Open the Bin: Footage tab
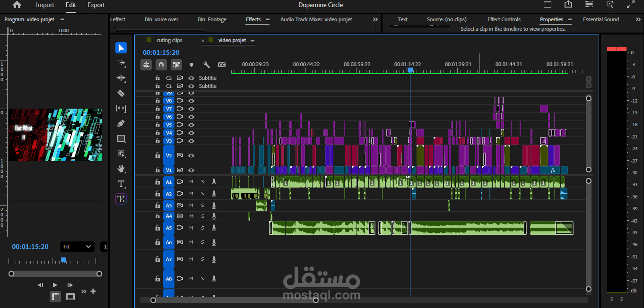The width and height of the screenshot is (644, 308). pyautogui.click(x=212, y=19)
